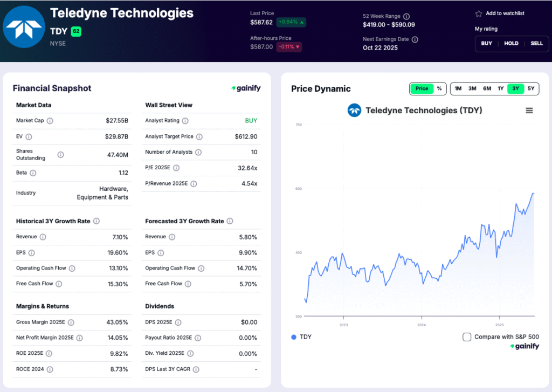Enable Compare with S&P 500 checkbox
This screenshot has width=552, height=392.
pos(467,337)
